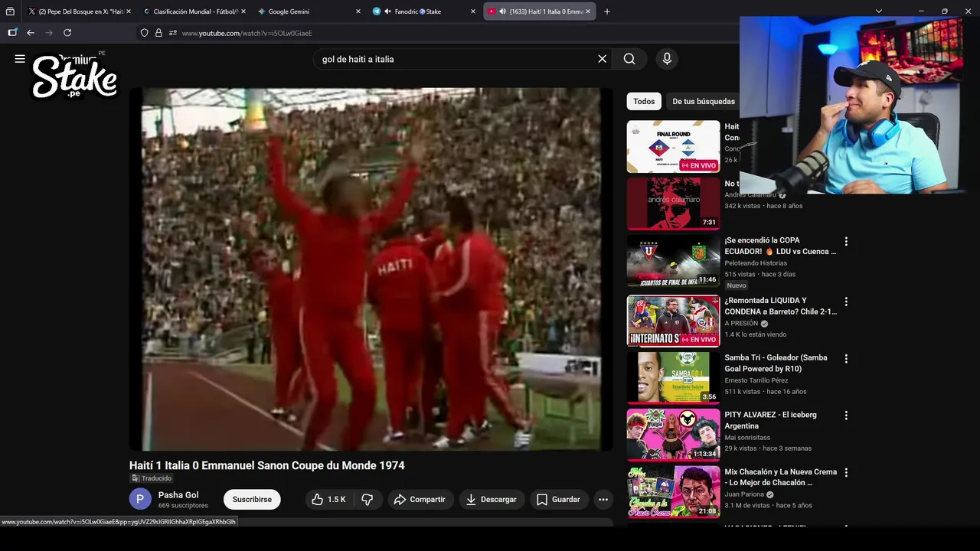
Task: Open the YouTube hamburger guide menu
Action: 20,59
